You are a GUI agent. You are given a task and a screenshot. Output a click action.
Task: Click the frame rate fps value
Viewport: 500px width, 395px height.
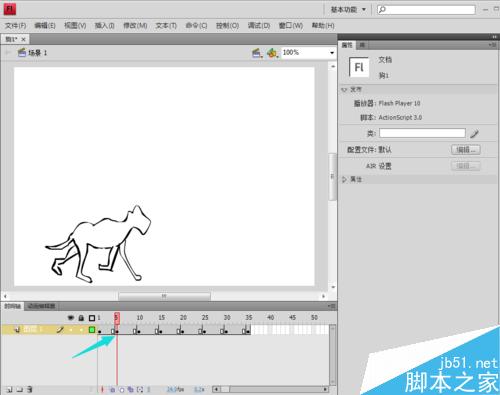click(175, 389)
